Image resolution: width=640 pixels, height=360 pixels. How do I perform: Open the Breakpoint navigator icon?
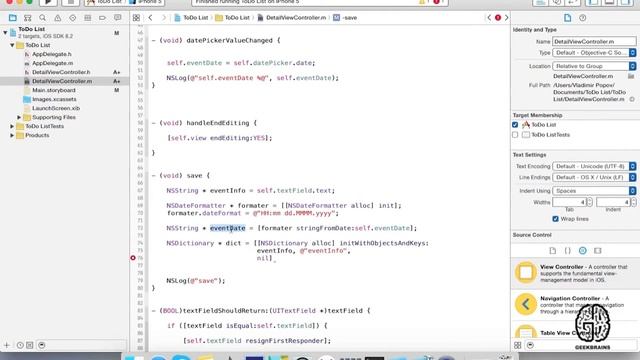(x=102, y=18)
